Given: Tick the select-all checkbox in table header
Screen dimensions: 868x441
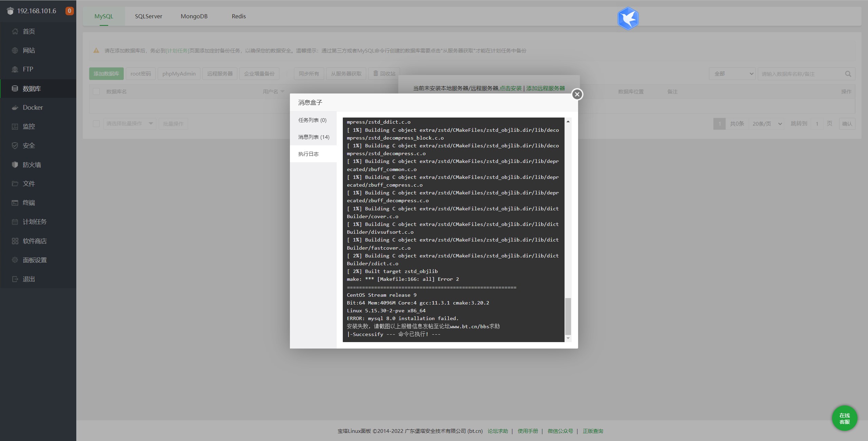Looking at the screenshot, I should pyautogui.click(x=96, y=91).
